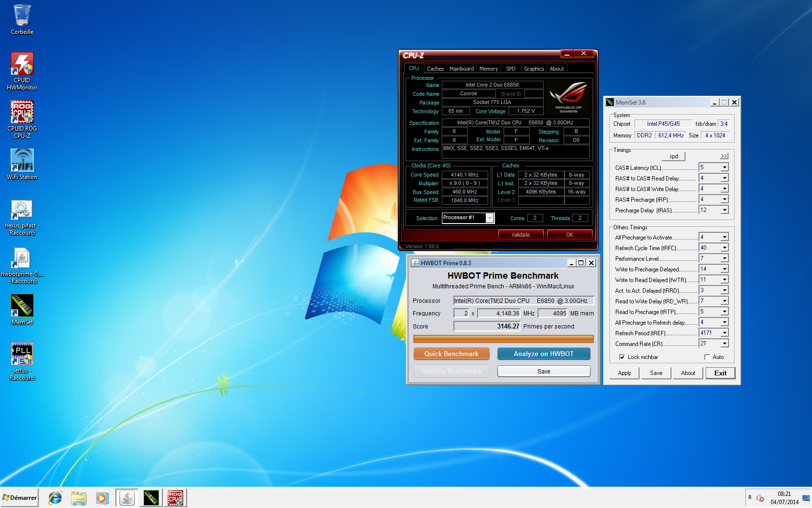Viewport: 812px width, 508px height.
Task: Switch to the About tab in CPU-Z
Action: [557, 69]
